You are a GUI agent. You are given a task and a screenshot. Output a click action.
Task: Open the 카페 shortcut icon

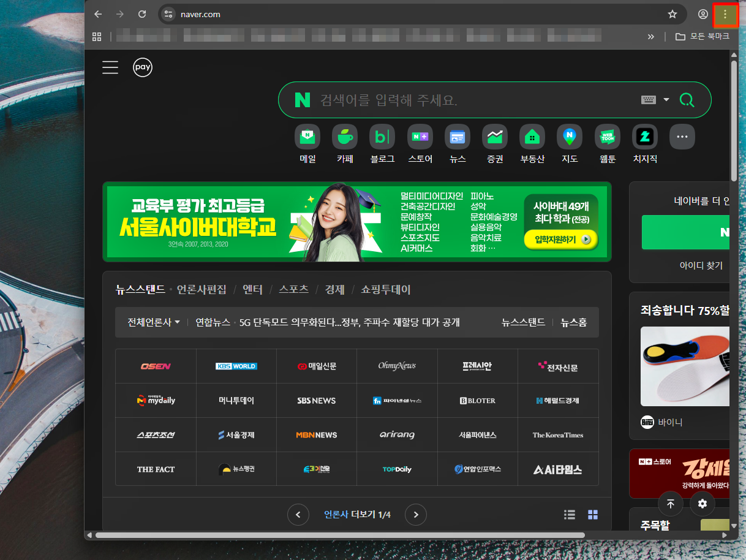coord(345,137)
